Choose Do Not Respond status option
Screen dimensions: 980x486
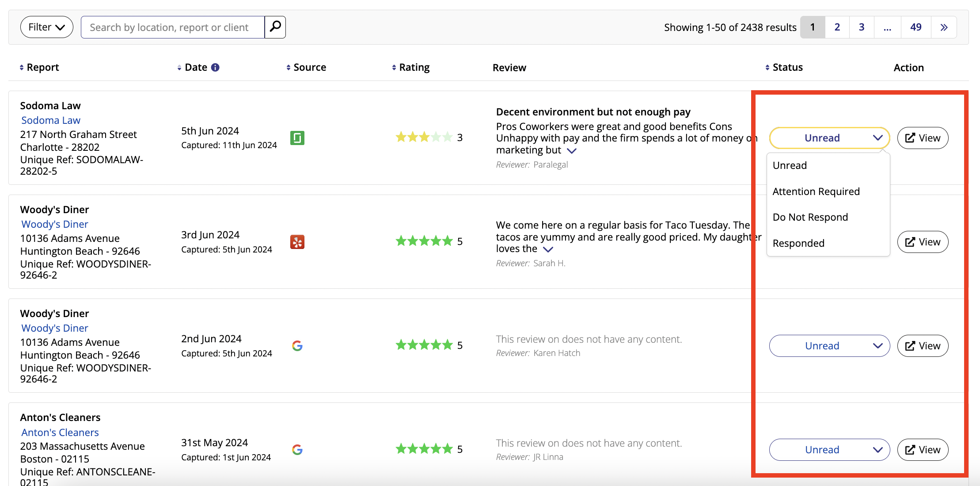[810, 217]
